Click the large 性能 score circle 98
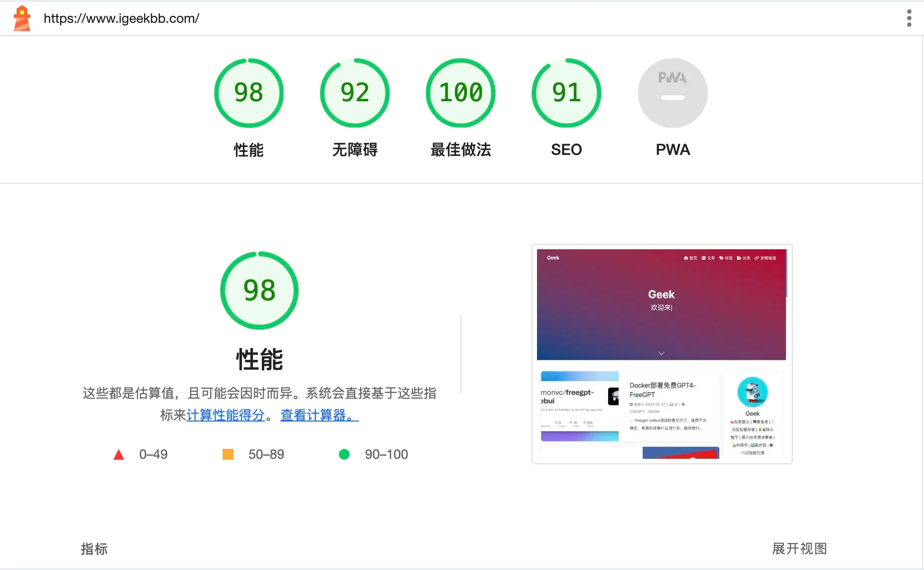 point(259,290)
